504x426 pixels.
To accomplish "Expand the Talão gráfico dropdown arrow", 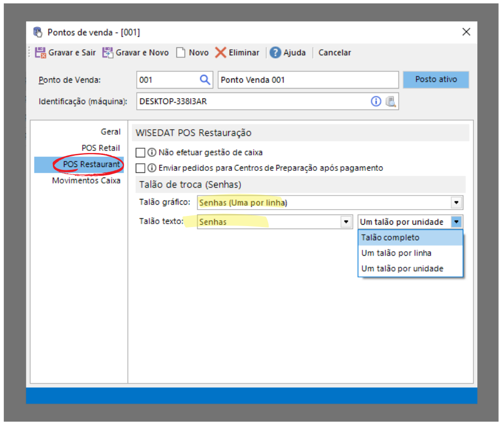I will tap(456, 202).
